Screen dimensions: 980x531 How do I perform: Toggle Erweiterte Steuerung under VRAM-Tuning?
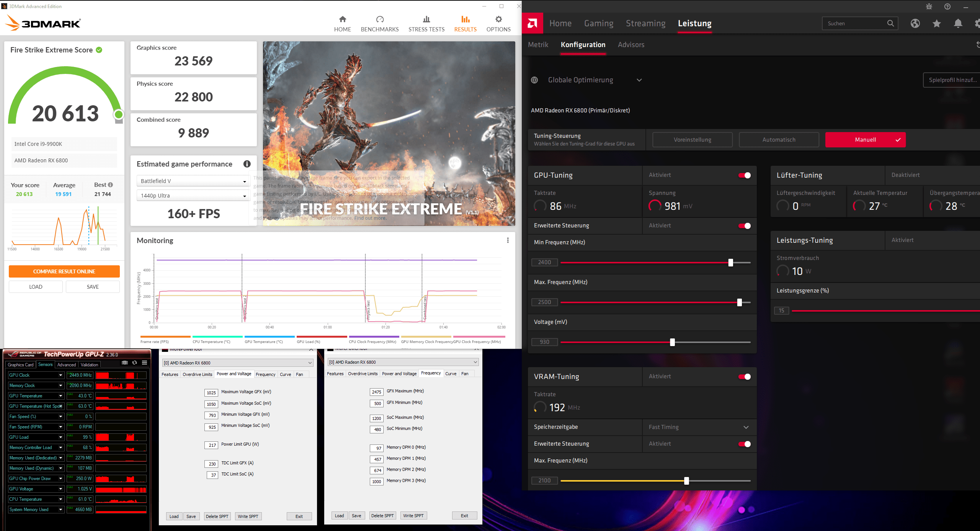[x=744, y=444]
